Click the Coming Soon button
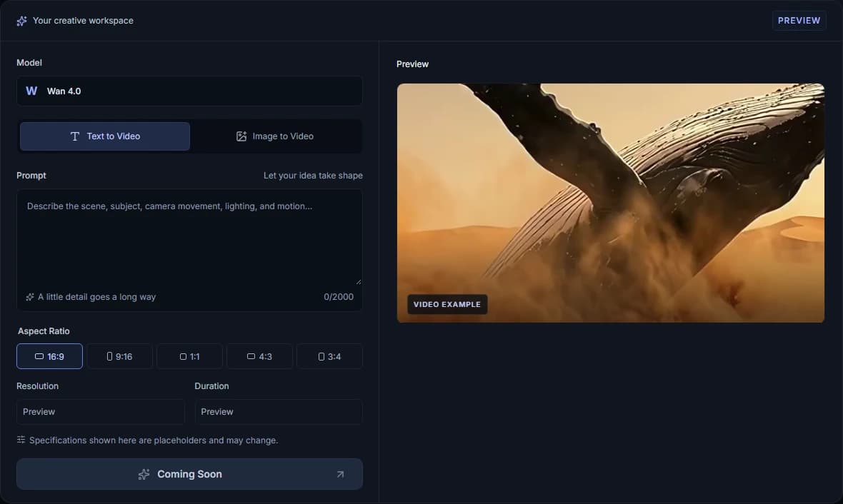The image size is (843, 504). (x=189, y=474)
